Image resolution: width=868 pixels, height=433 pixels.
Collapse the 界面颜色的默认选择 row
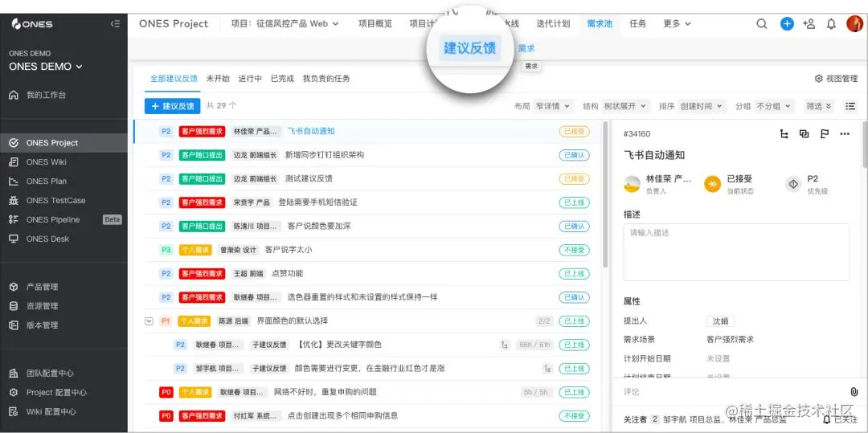coord(149,321)
